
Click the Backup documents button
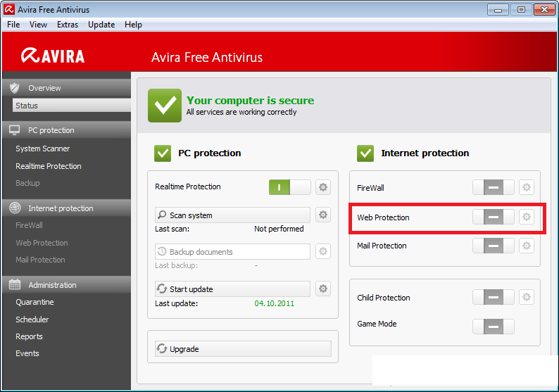(x=232, y=251)
